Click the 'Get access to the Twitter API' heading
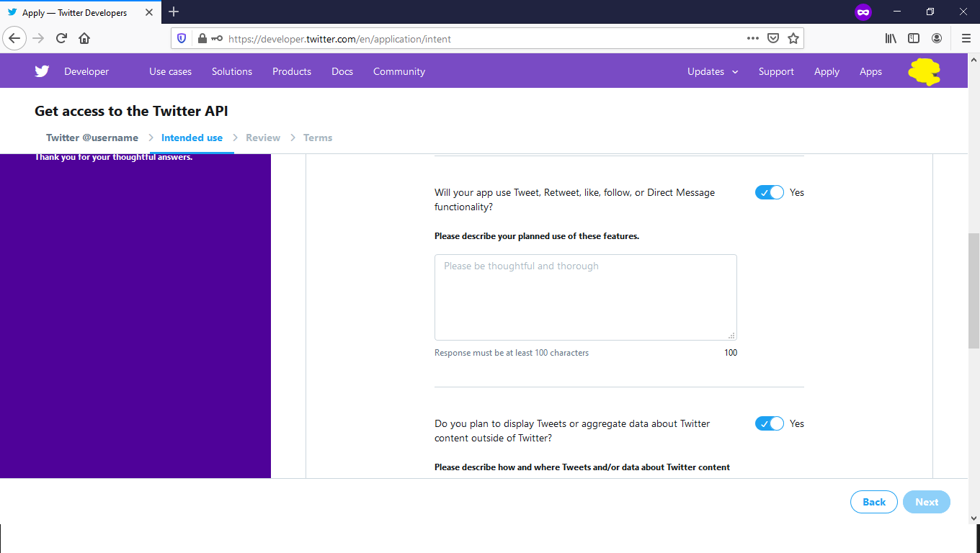 pyautogui.click(x=131, y=111)
